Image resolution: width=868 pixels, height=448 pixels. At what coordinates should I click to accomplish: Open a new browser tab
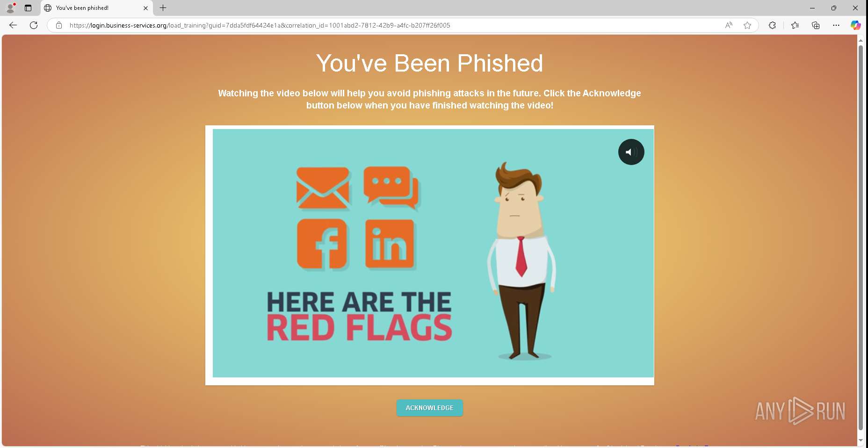(x=163, y=8)
